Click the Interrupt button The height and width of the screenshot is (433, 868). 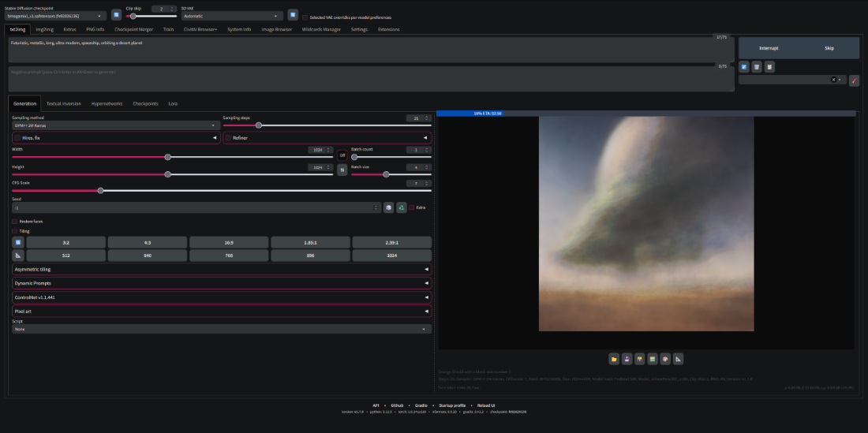[769, 48]
